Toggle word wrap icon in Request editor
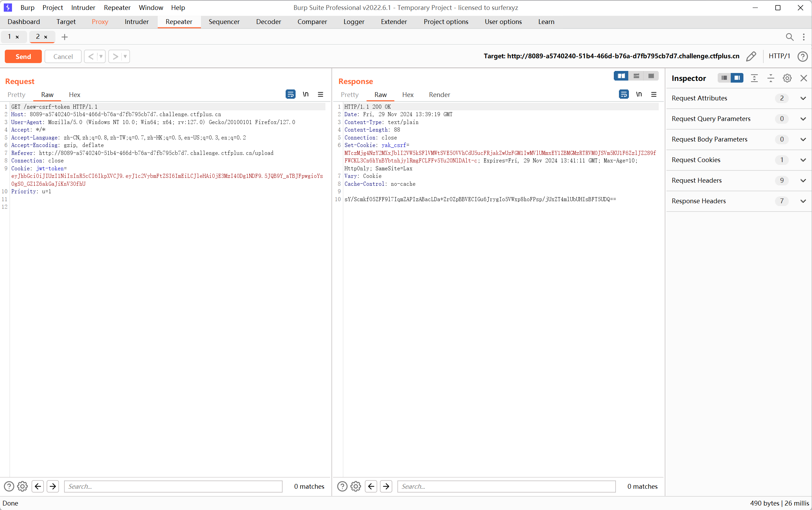 (290, 94)
